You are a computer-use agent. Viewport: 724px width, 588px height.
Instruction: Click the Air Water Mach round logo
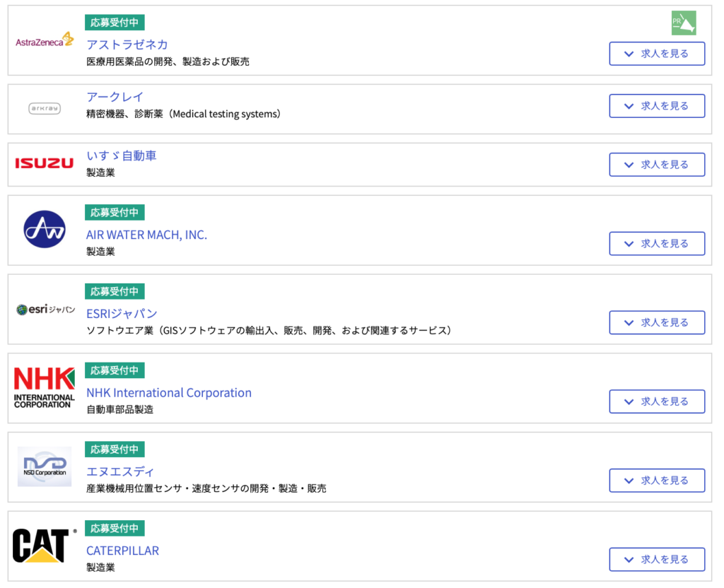pyautogui.click(x=45, y=230)
